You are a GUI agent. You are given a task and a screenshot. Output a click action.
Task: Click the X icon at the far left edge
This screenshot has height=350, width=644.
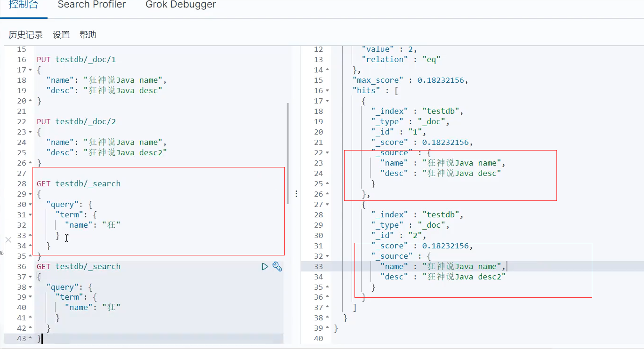click(8, 240)
